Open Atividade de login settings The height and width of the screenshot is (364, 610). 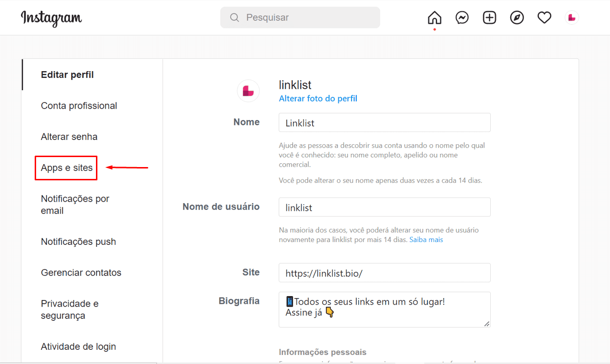(78, 346)
